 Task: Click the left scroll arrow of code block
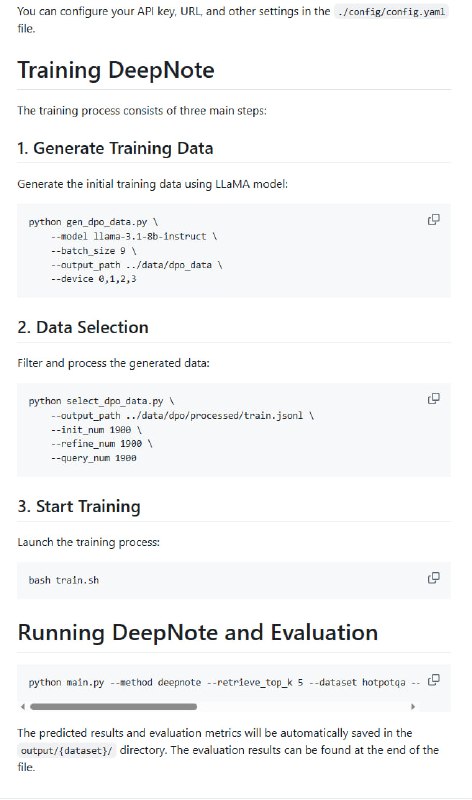pos(22,707)
